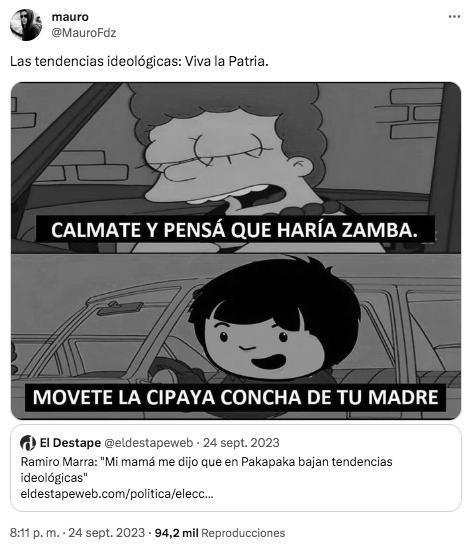Follow the eldestapeweb.com/politica link

(x=117, y=494)
